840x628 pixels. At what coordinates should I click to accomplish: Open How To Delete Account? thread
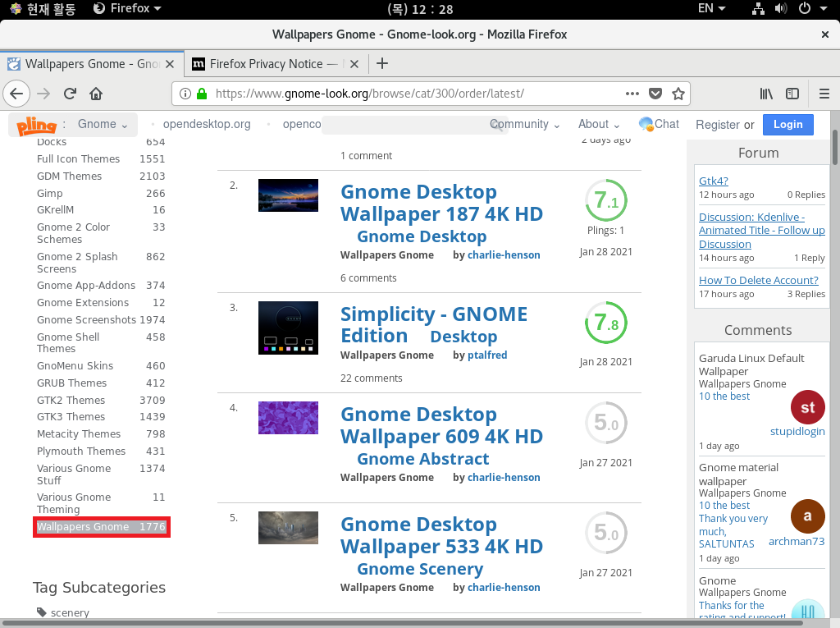coord(759,280)
